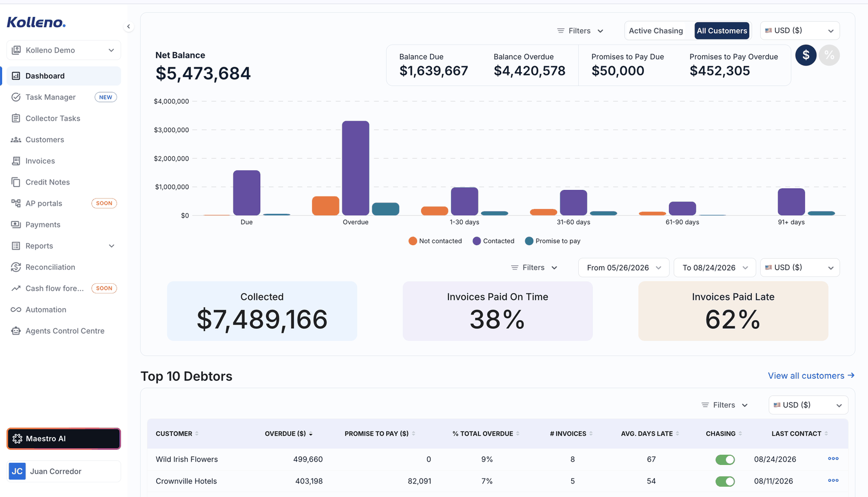The width and height of the screenshot is (868, 497).
Task: Expand the Kolleno Demo account dropdown
Action: [x=63, y=50]
